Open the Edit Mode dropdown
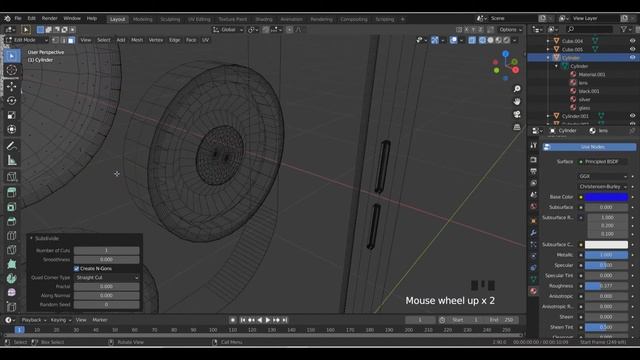 (x=27, y=40)
